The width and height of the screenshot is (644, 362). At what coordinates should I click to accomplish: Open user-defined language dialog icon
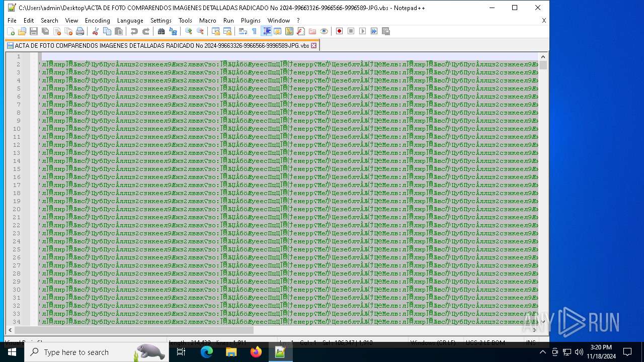tap(278, 31)
